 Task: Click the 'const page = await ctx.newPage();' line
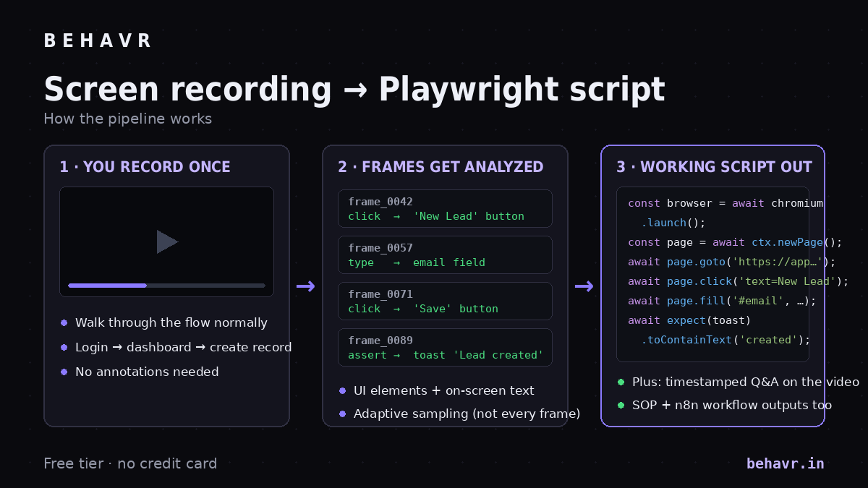pyautogui.click(x=735, y=243)
